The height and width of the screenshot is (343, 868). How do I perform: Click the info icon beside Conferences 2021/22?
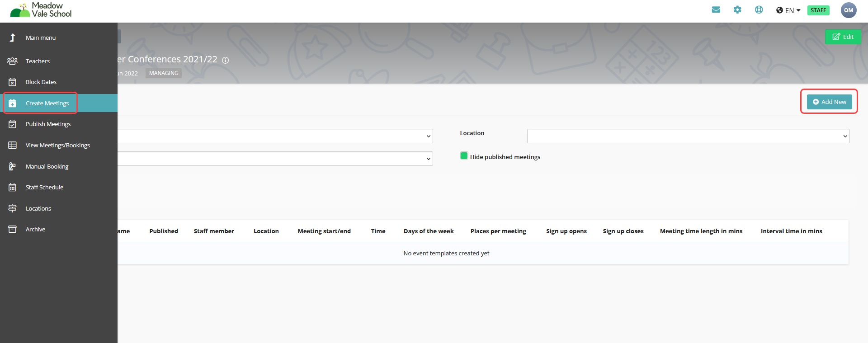(x=225, y=60)
